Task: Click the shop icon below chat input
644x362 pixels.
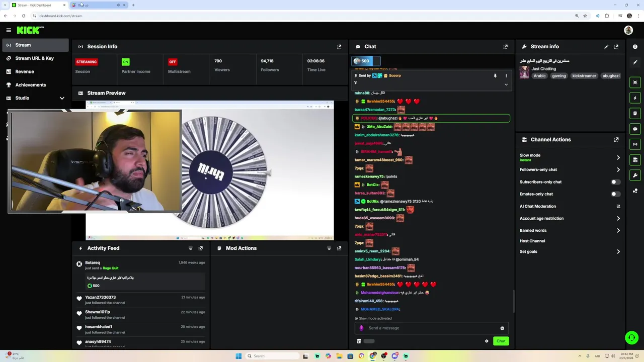Action: (x=359, y=341)
